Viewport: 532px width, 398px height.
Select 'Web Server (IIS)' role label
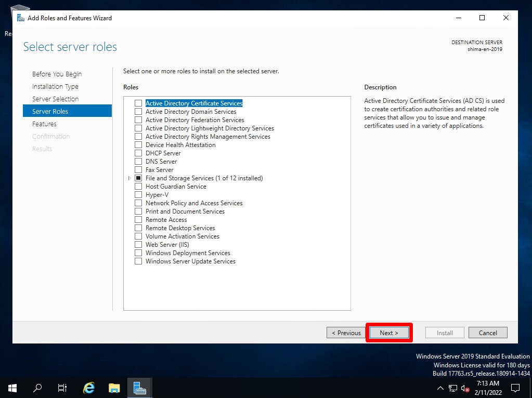pos(167,244)
